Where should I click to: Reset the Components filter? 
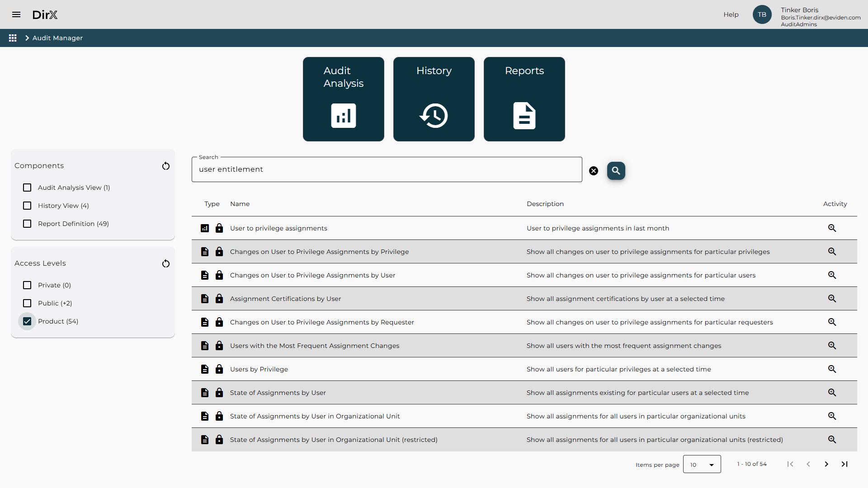[165, 166]
